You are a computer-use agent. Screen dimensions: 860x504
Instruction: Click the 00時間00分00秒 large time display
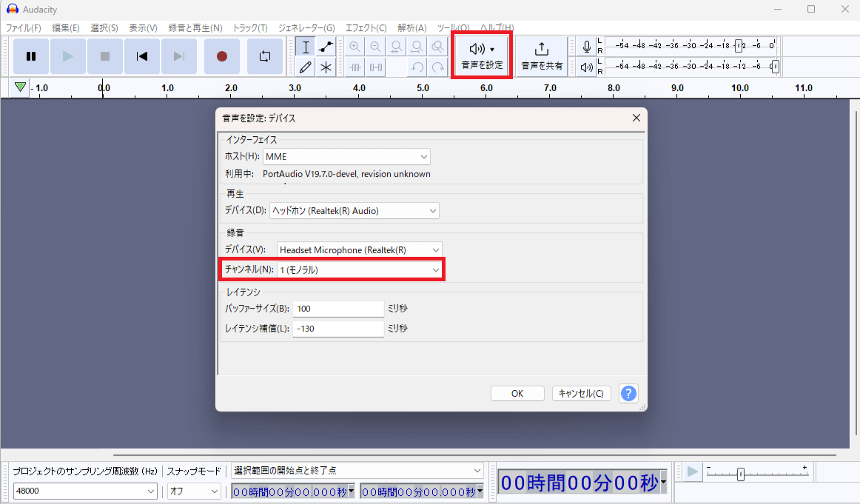(x=580, y=483)
